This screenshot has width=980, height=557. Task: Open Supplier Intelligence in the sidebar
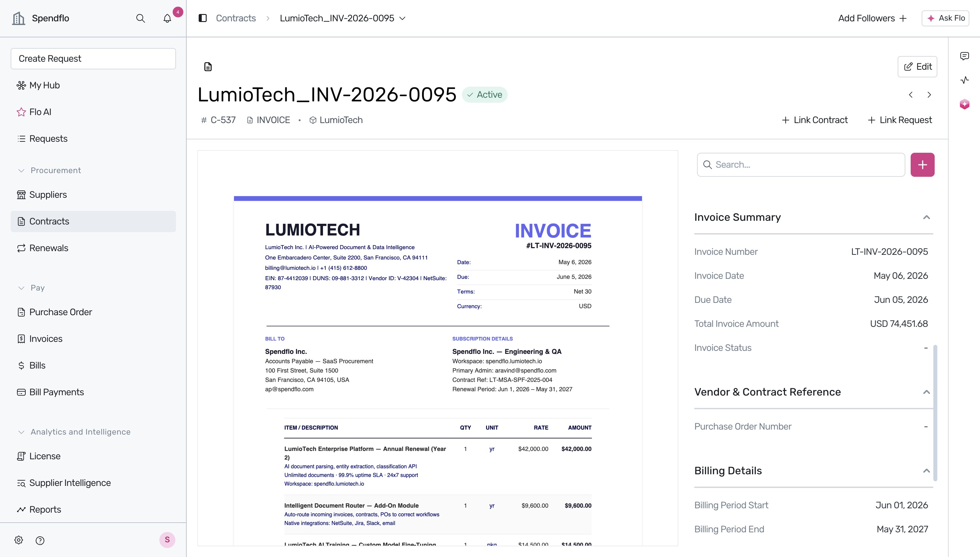click(x=93, y=483)
